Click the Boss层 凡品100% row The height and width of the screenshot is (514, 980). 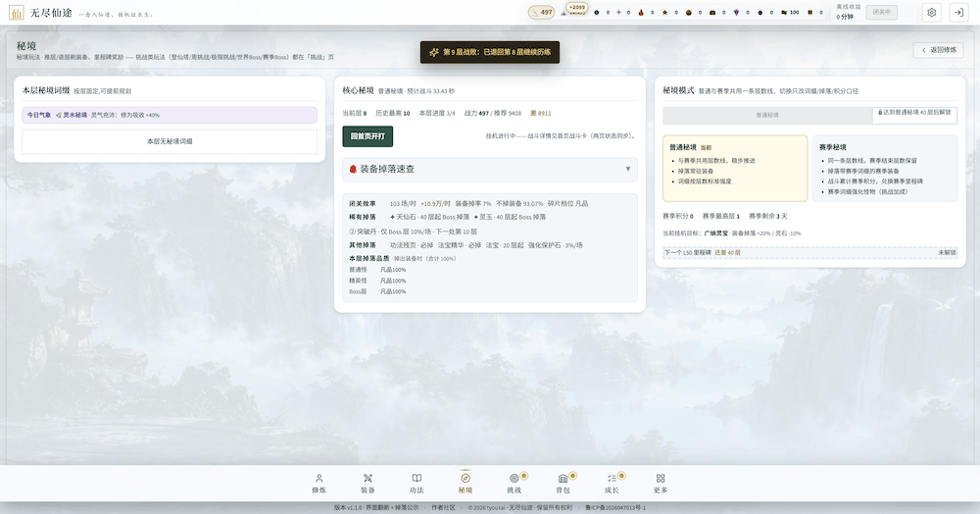click(377, 292)
